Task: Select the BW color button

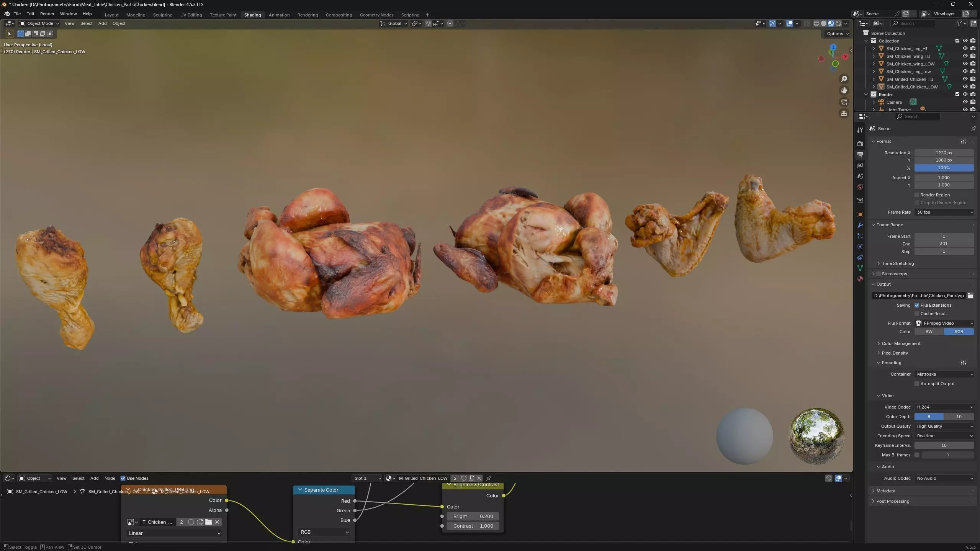Action: [929, 332]
